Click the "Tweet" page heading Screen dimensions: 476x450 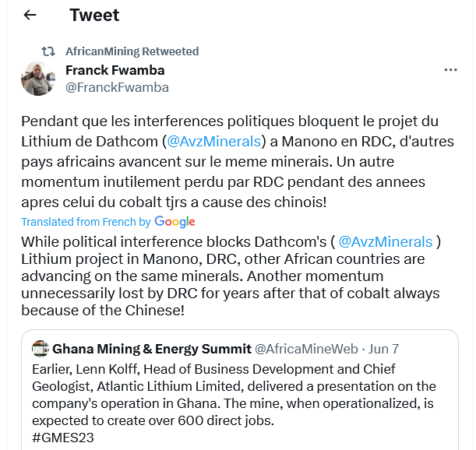pyautogui.click(x=94, y=15)
